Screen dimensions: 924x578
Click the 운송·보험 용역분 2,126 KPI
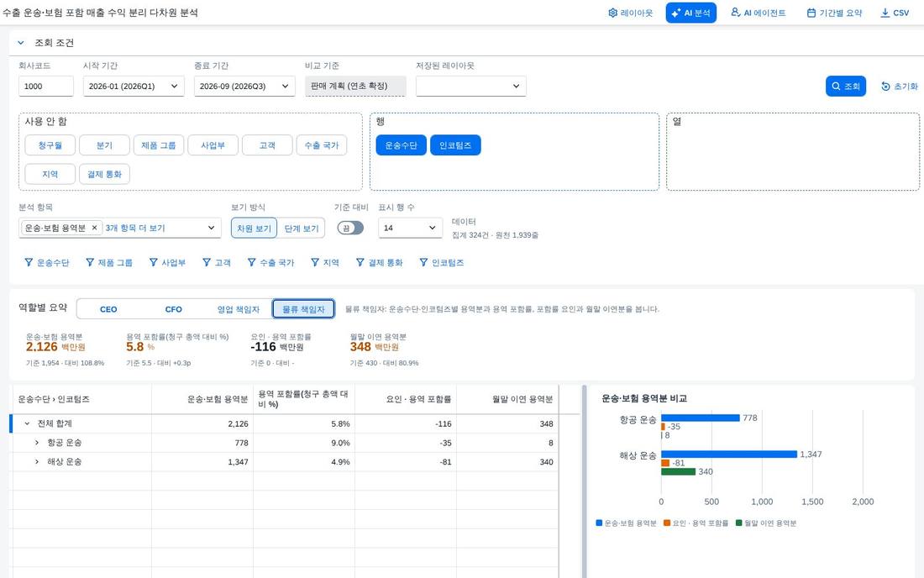pyautogui.click(x=64, y=349)
